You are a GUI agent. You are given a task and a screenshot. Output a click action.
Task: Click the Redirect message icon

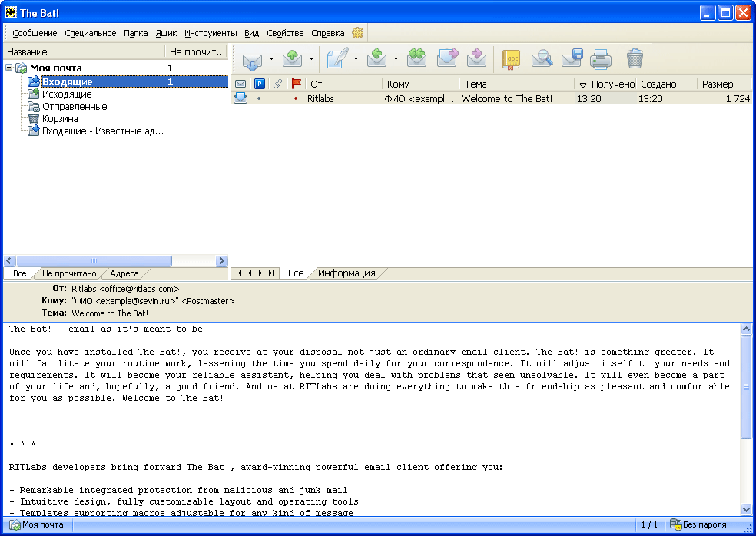(477, 58)
